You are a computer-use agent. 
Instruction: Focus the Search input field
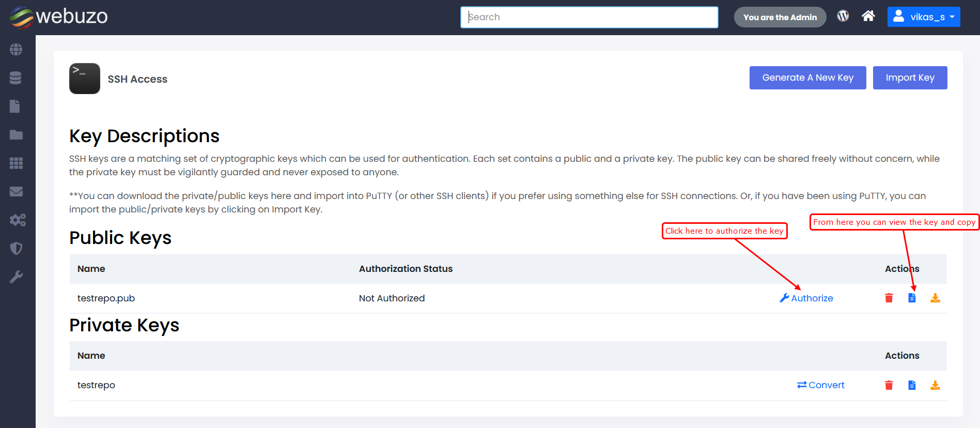589,17
